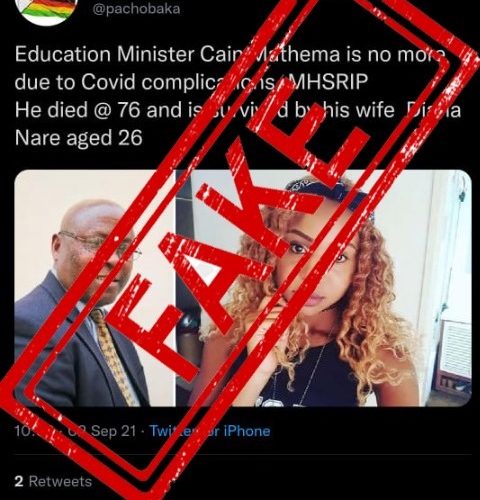Enlarge the photo of the man in suit
This screenshot has width=480, height=500.
click(95, 288)
